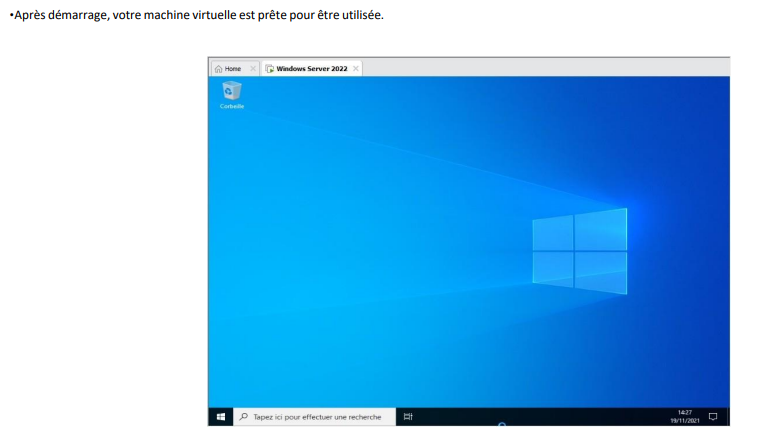Close the Windows Server 2022 tab
The image size is (761, 436).
[x=356, y=68]
